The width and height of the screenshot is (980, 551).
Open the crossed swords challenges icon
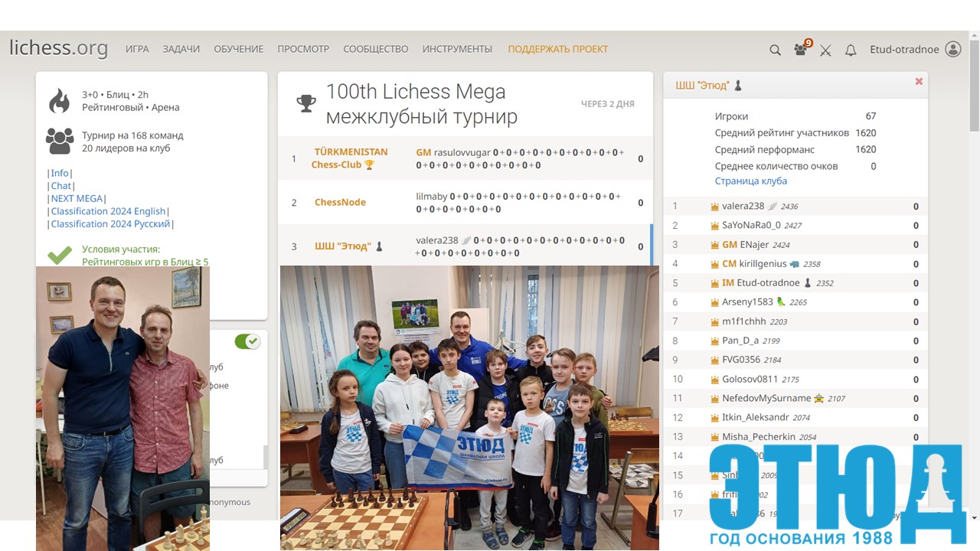(x=825, y=50)
